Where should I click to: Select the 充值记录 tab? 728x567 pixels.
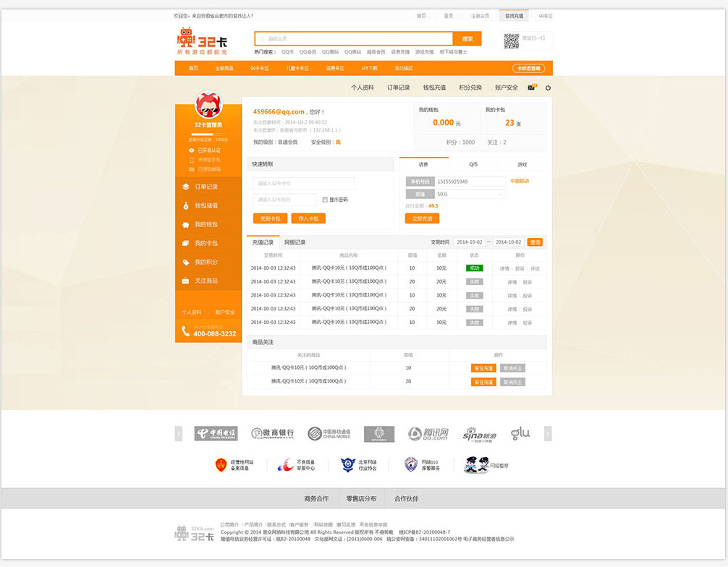coord(263,242)
